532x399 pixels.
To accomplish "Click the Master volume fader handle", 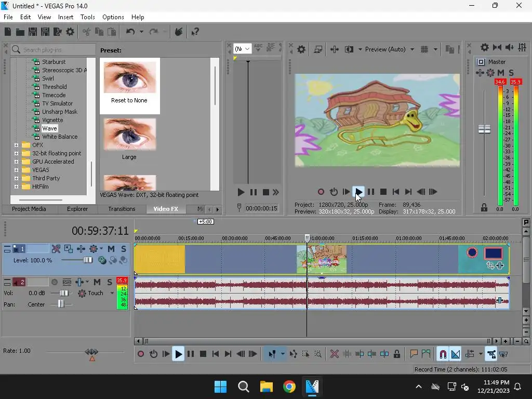I will pyautogui.click(x=484, y=129).
